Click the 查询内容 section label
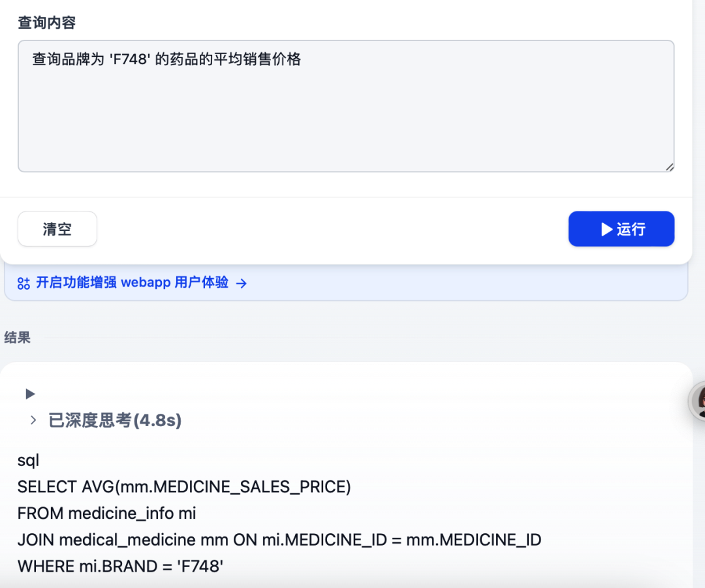 pos(46,22)
